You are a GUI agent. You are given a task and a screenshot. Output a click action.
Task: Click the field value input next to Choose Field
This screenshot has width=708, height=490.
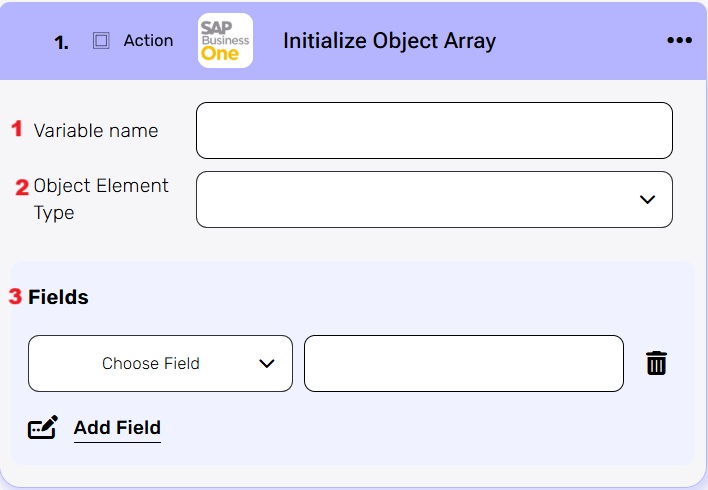[464, 364]
